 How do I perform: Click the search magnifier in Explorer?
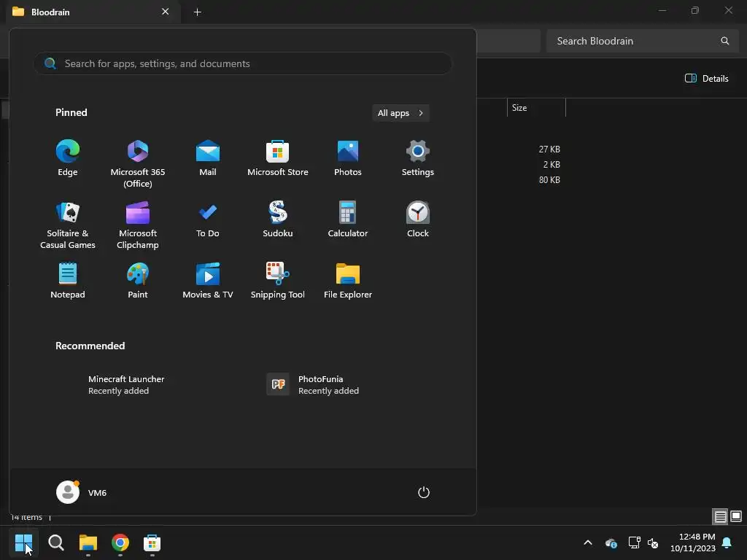click(724, 41)
